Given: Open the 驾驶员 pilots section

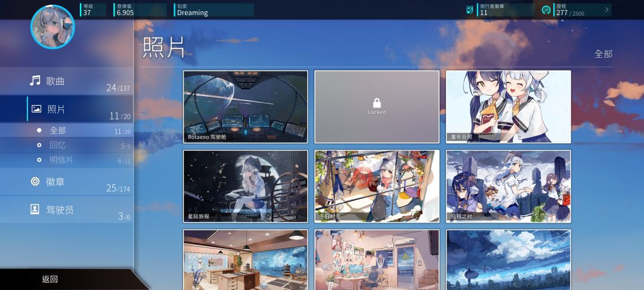Looking at the screenshot, I should click(x=67, y=210).
